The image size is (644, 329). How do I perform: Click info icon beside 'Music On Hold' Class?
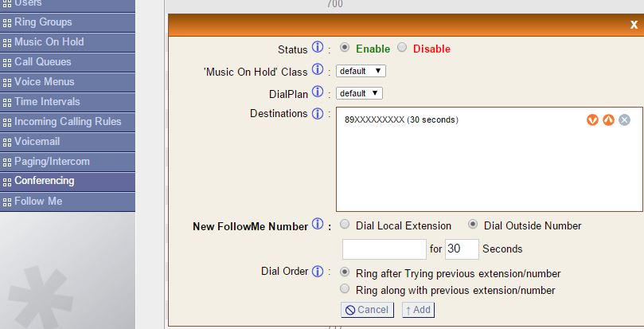click(317, 70)
